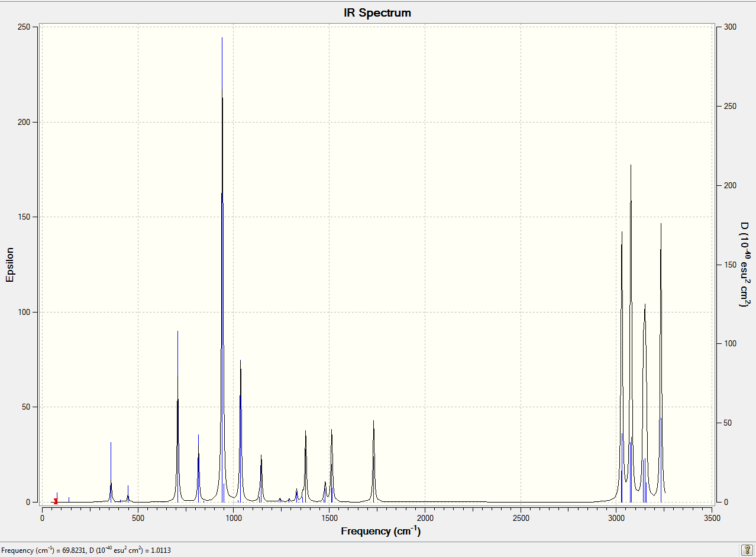756x557 pixels.
Task: Select the red frequency marker near 70 cm-1
Action: (x=56, y=501)
